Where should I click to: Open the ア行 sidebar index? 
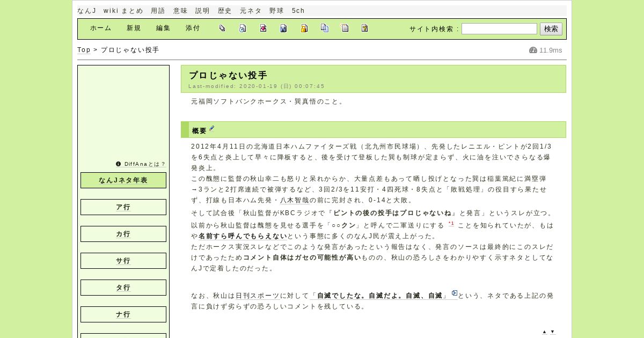(123, 207)
